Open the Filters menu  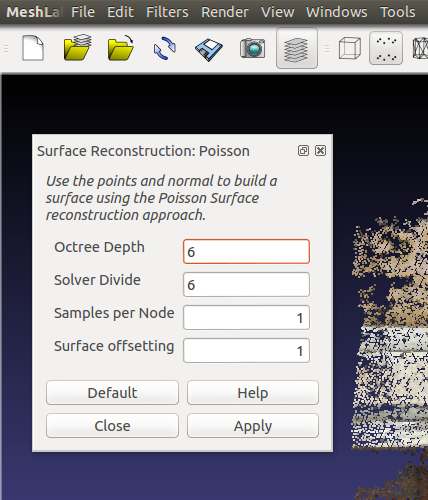click(x=167, y=12)
